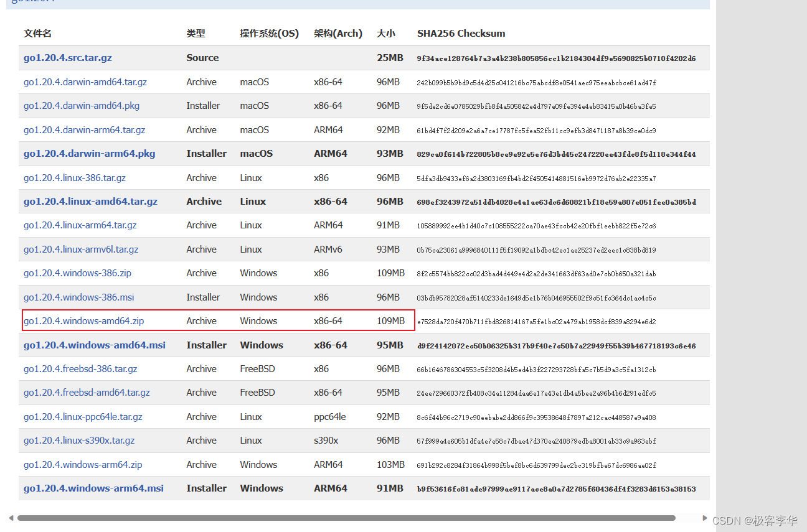Open go1.20.4.linux-386.tar.gz link
Image resolution: width=807 pixels, height=532 pixels.
[75, 178]
